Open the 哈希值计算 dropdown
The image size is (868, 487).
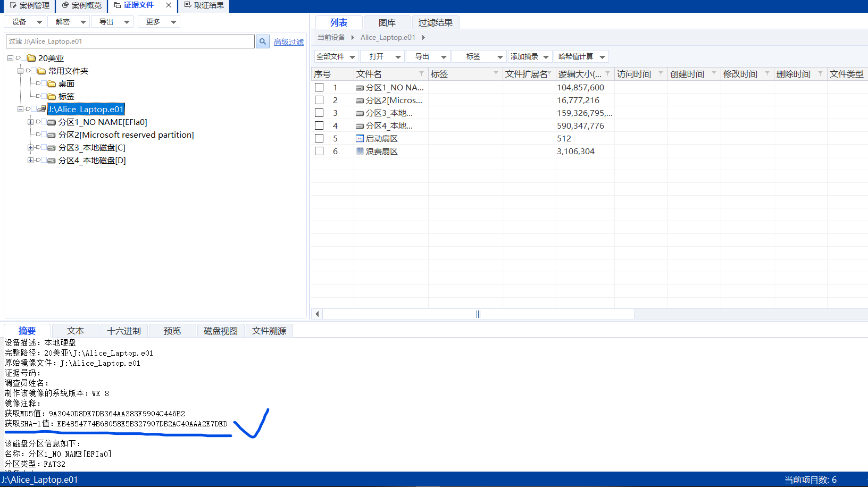[581, 56]
